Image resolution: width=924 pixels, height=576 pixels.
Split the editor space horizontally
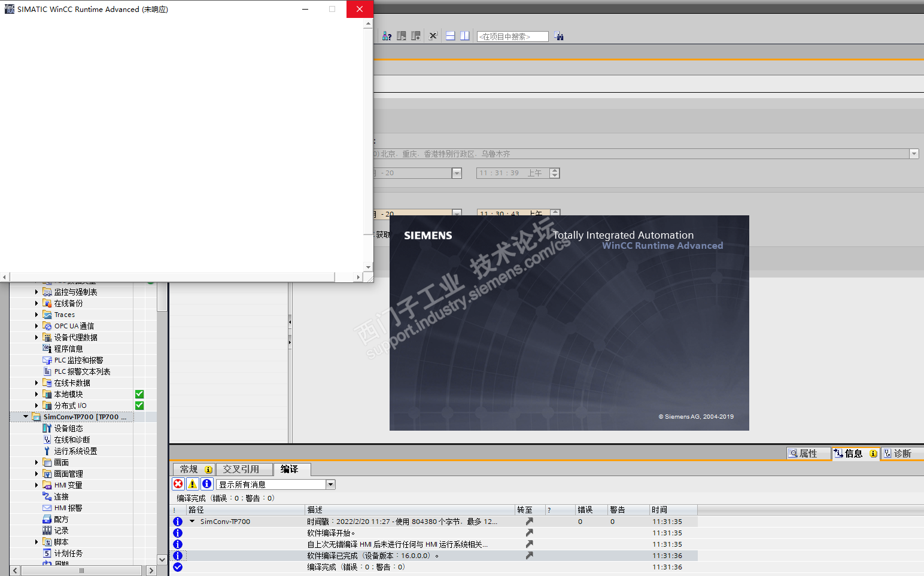tap(450, 36)
